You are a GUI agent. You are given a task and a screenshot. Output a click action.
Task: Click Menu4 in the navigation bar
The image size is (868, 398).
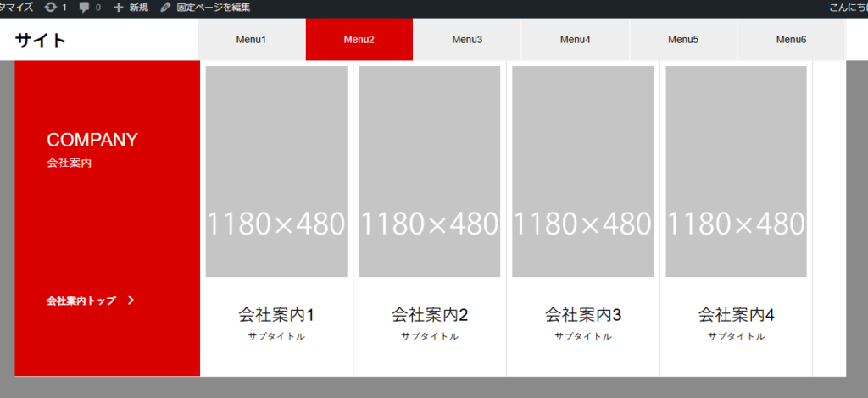pyautogui.click(x=576, y=40)
